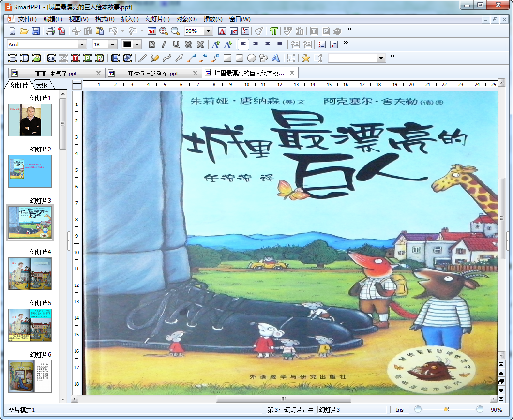Viewport: 513px width, 420px height.
Task: Create a new presentation with the New icon
Action: click(x=13, y=31)
